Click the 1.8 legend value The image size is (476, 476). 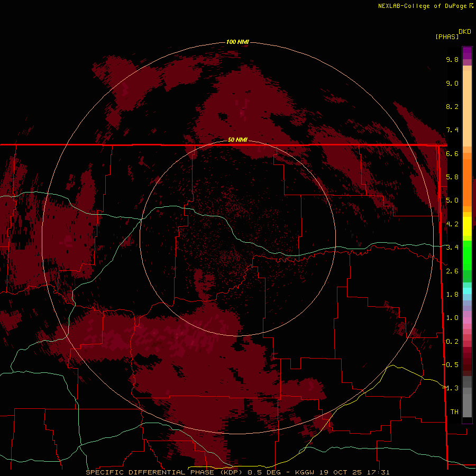452,295
